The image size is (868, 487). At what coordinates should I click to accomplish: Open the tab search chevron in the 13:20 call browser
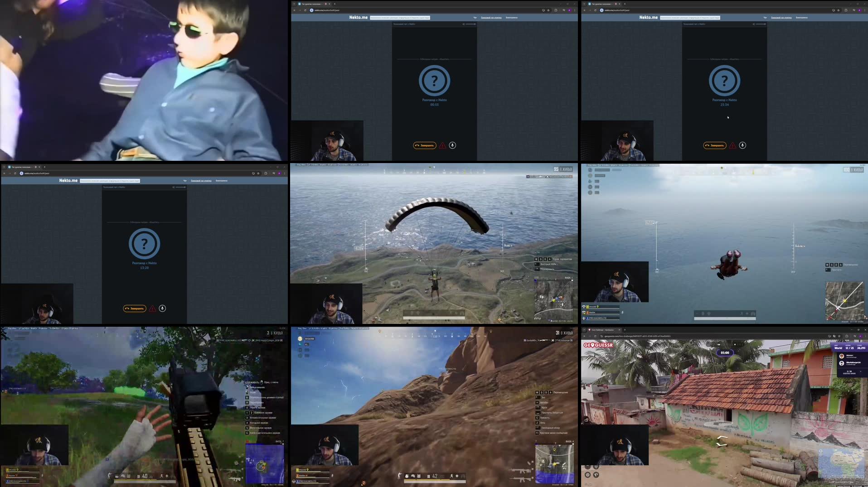point(4,167)
